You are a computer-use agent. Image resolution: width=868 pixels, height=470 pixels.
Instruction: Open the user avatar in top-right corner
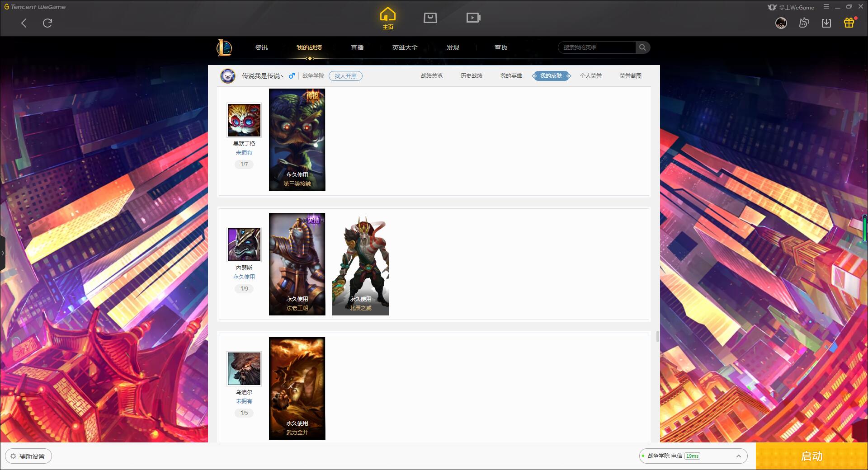[781, 23]
